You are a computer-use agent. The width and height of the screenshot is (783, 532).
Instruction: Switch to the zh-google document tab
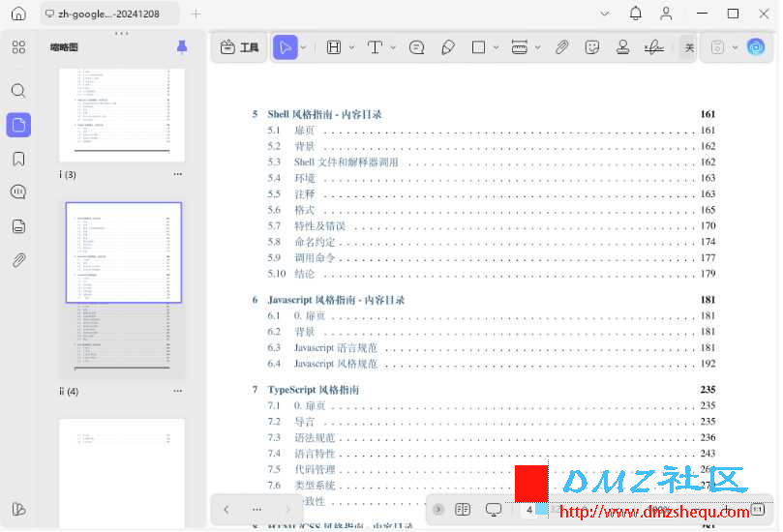tap(108, 14)
